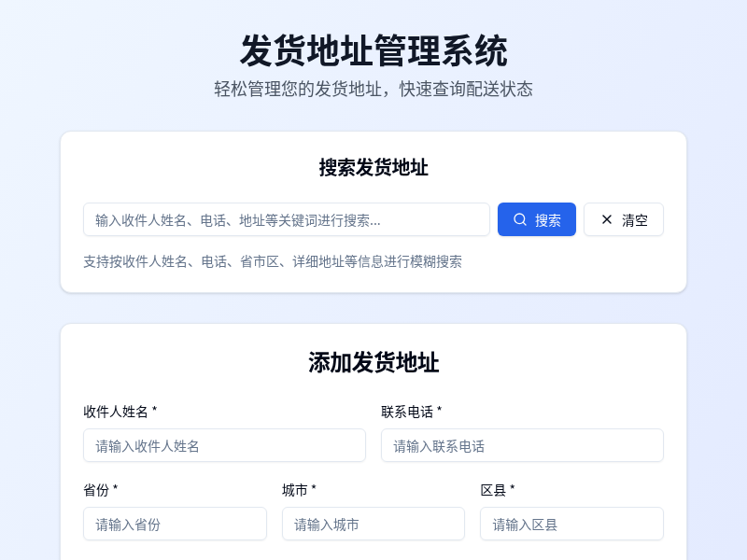Click the 搜索发货地址 section heading
The image size is (747, 560).
click(373, 168)
